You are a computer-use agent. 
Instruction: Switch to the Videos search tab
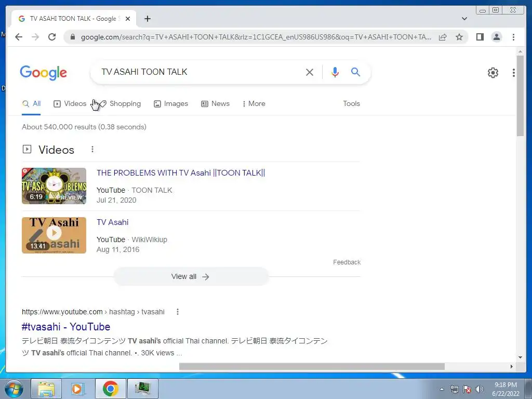pos(70,104)
